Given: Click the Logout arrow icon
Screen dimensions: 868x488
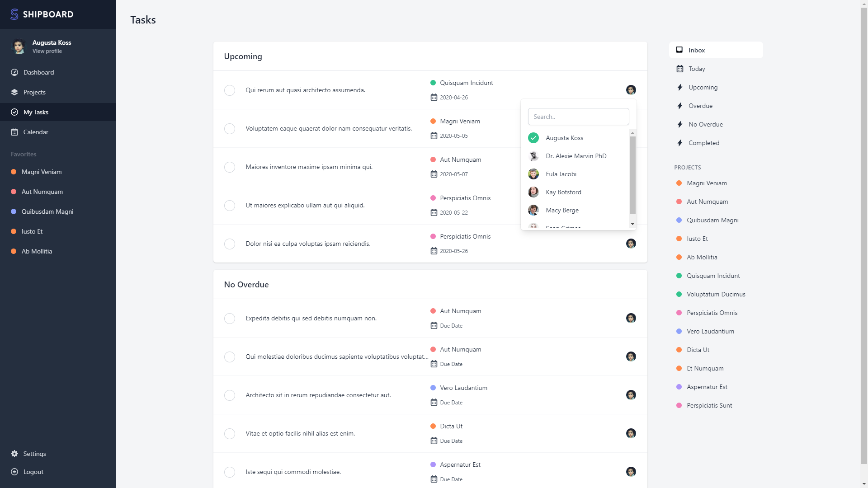Looking at the screenshot, I should [x=14, y=472].
